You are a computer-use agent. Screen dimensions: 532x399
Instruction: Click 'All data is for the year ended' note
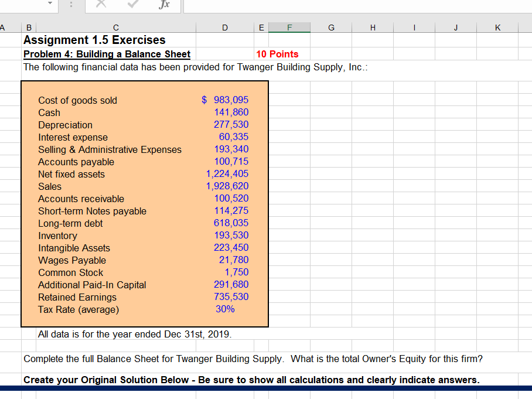coord(135,334)
